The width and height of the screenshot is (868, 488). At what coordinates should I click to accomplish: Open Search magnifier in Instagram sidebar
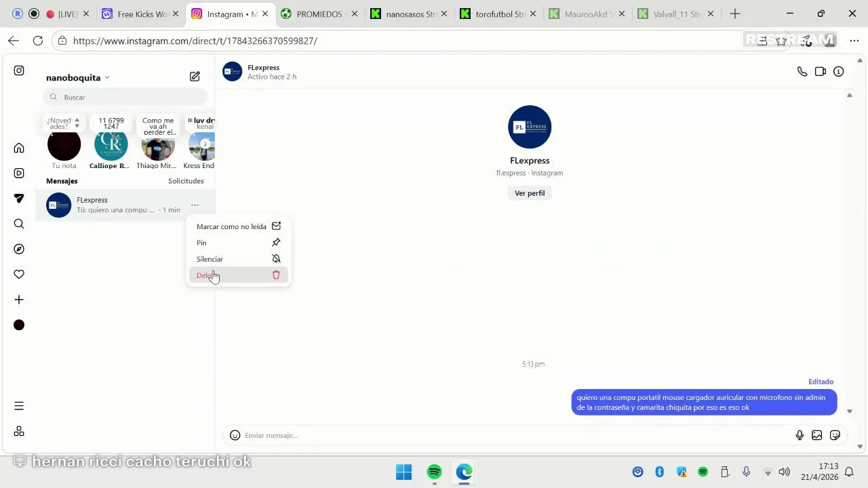pos(19,224)
